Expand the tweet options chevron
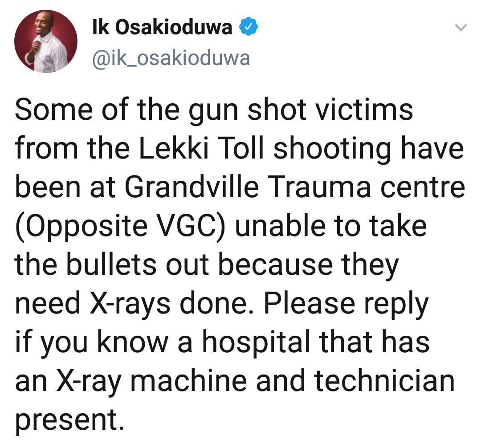 point(461,28)
